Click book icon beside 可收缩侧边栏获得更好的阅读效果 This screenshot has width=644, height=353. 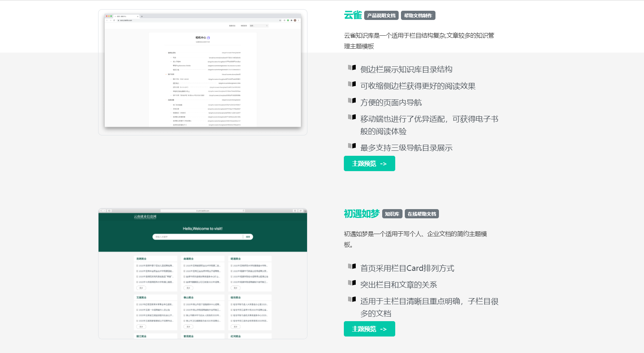(x=352, y=84)
